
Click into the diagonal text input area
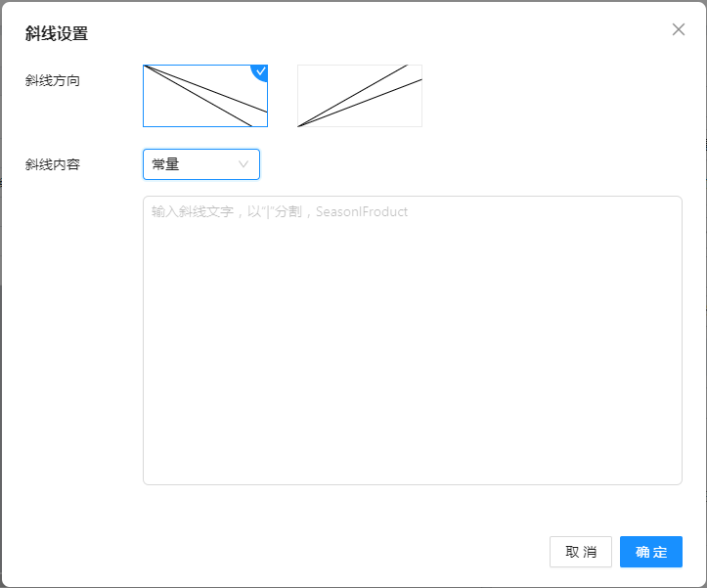coord(412,339)
